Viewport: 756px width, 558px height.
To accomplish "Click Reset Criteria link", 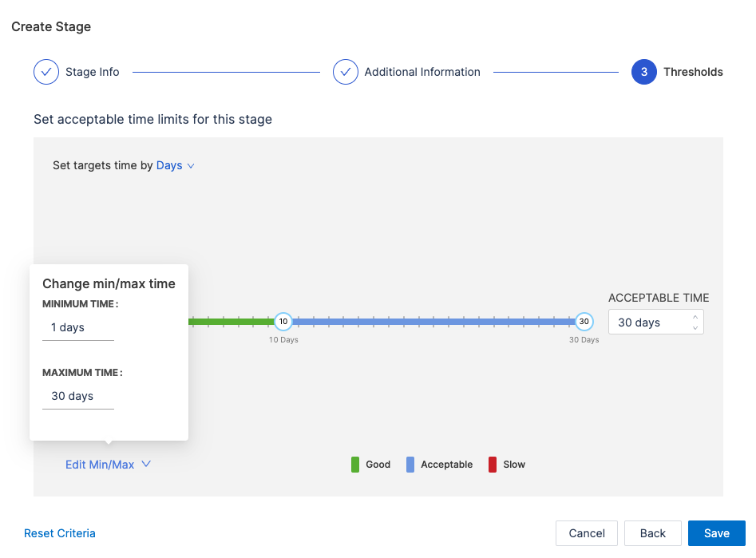I will (60, 533).
